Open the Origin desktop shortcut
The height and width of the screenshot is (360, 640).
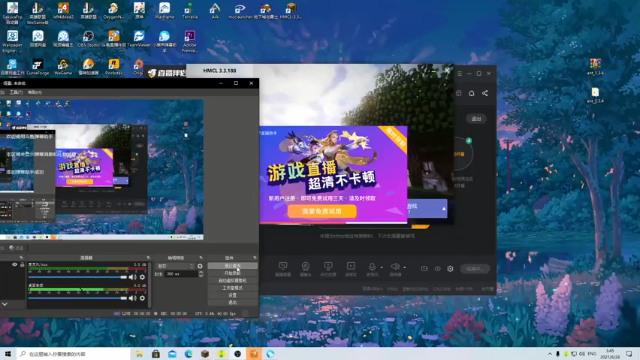(x=138, y=67)
